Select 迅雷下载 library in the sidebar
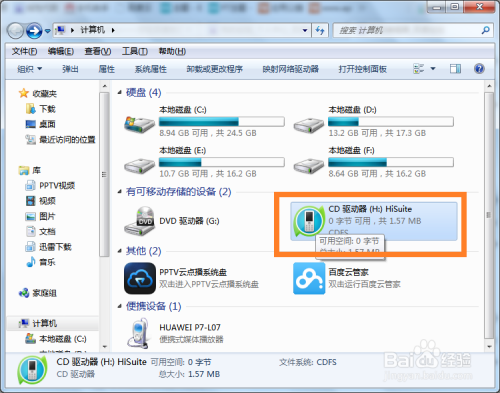 (x=55, y=247)
